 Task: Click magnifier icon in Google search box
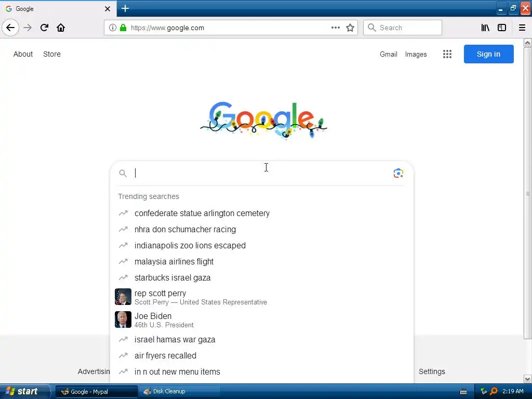(x=123, y=174)
